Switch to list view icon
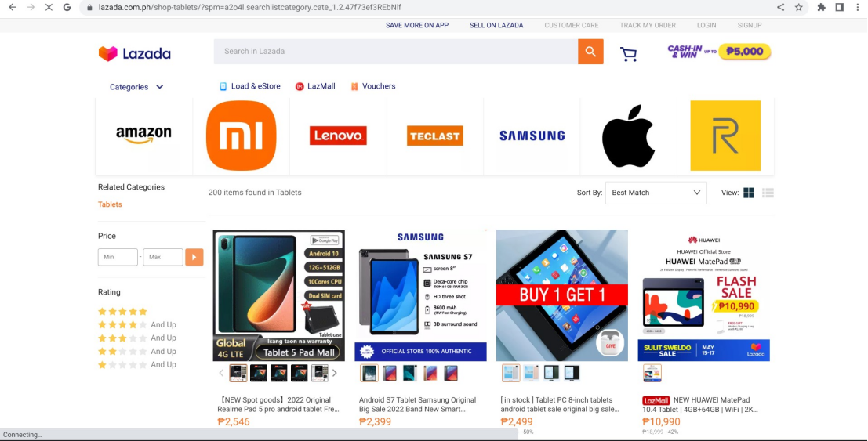The height and width of the screenshot is (441, 868). pos(768,193)
